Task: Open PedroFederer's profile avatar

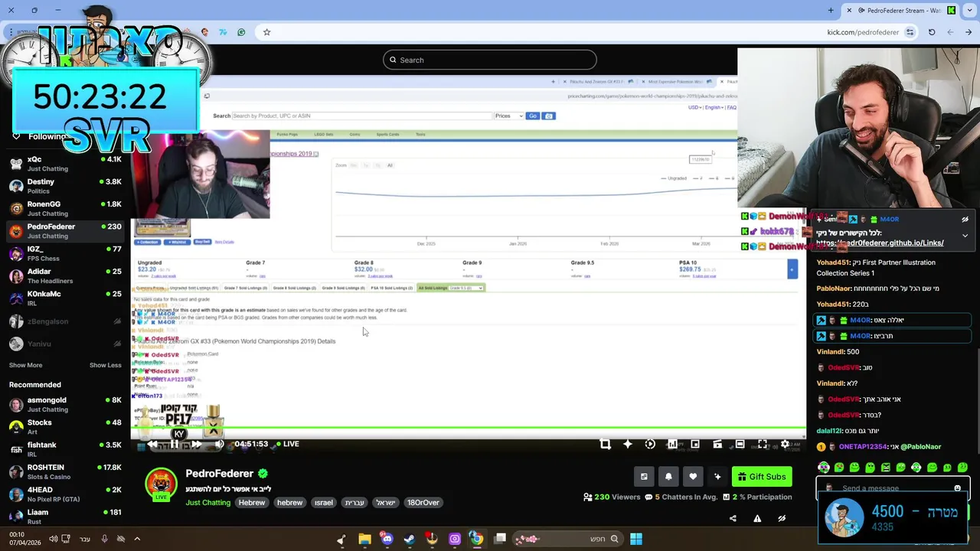Action: click(161, 484)
